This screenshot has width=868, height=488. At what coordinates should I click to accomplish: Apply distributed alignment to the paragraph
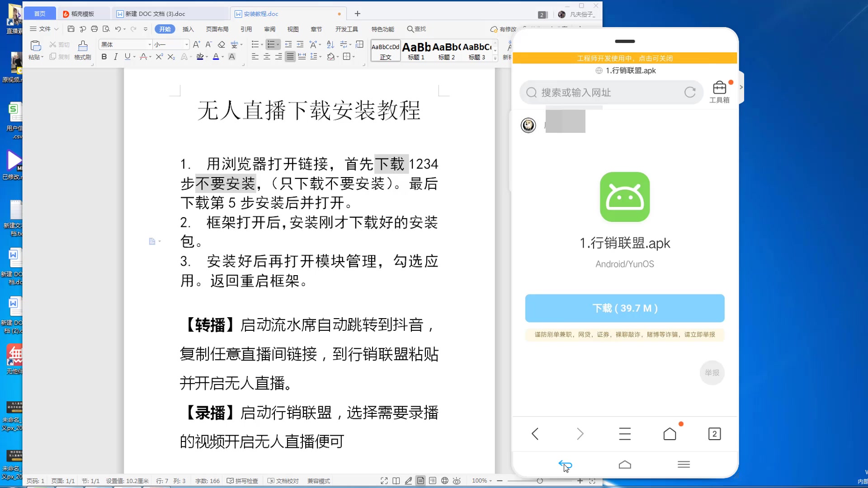tap(302, 56)
